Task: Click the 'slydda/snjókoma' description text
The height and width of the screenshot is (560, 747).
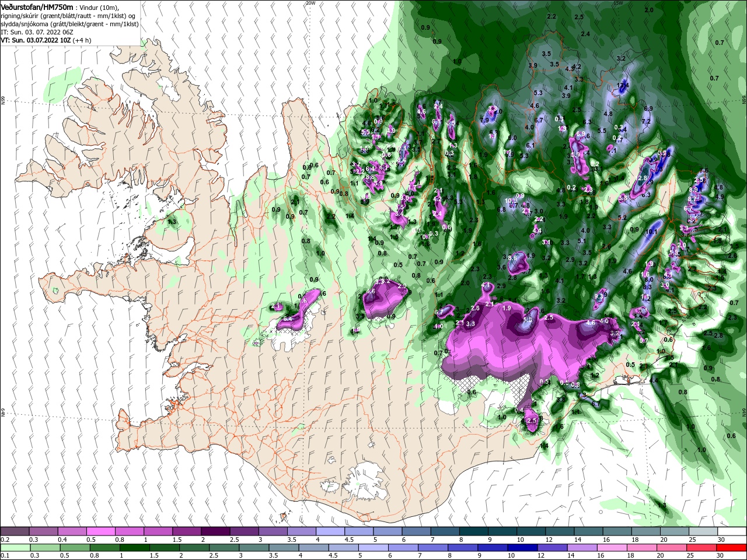Action: (x=25, y=24)
